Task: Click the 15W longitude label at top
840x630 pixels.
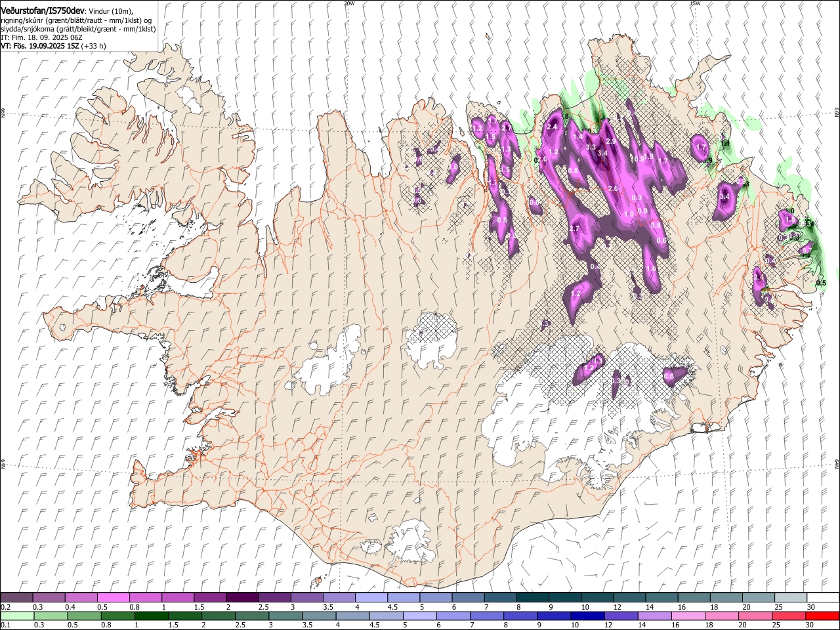Action: pos(695,3)
